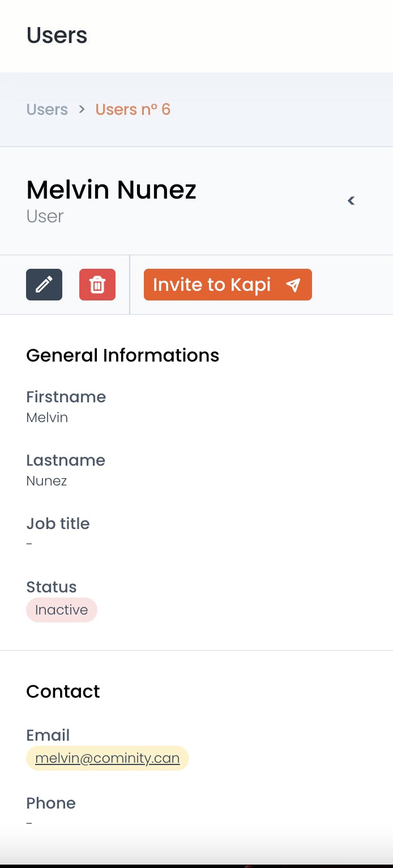This screenshot has width=393, height=868.
Task: Collapse panel with the left chevron arrow
Action: [351, 200]
